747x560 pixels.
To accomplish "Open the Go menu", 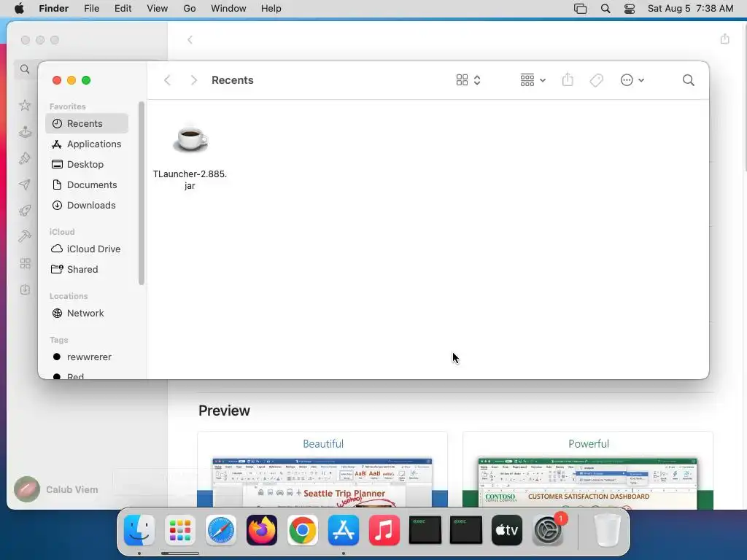I will coord(190,9).
